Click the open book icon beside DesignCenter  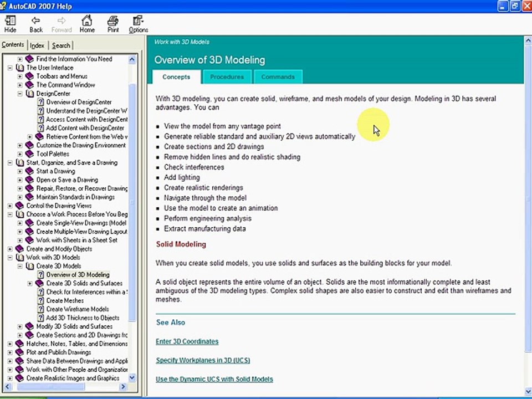click(30, 94)
